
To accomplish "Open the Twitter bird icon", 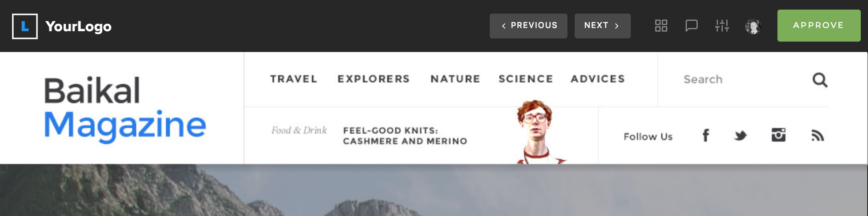I will click(741, 136).
